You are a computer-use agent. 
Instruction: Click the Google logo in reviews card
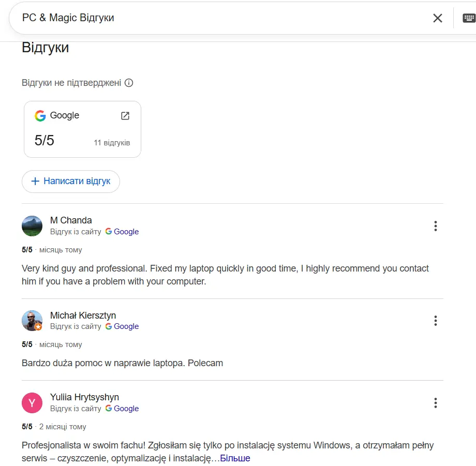pos(40,116)
